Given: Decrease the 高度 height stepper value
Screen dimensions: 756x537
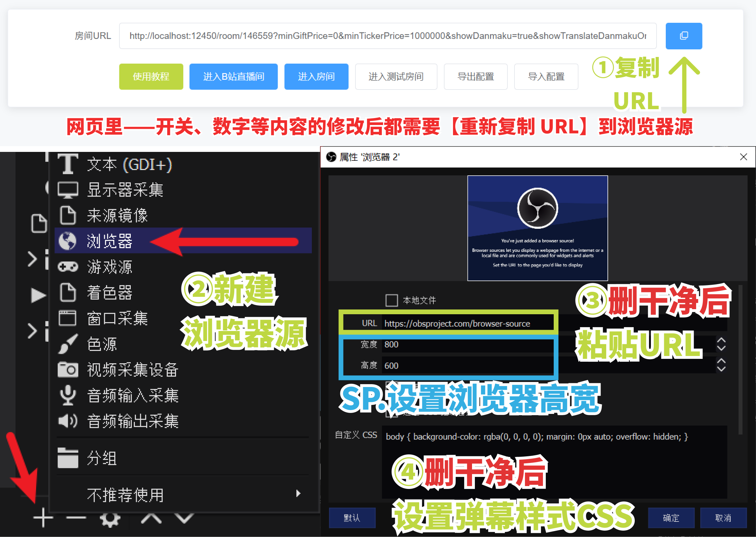Looking at the screenshot, I should tap(721, 369).
